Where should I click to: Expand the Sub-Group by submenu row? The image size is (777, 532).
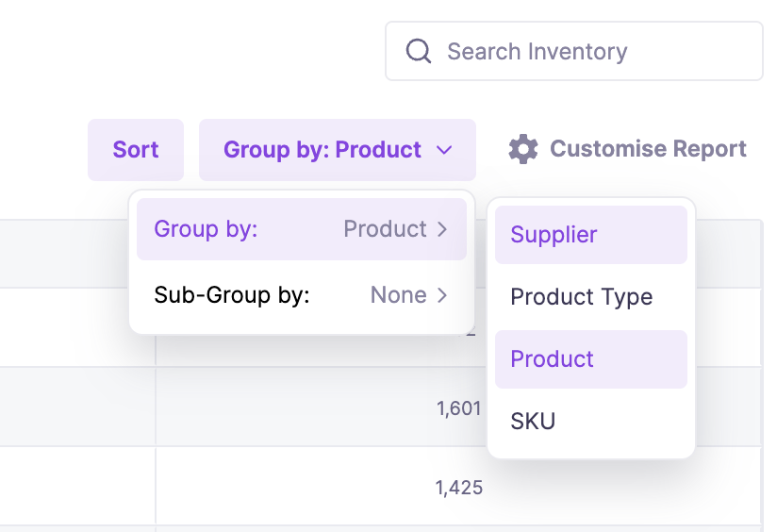click(301, 295)
